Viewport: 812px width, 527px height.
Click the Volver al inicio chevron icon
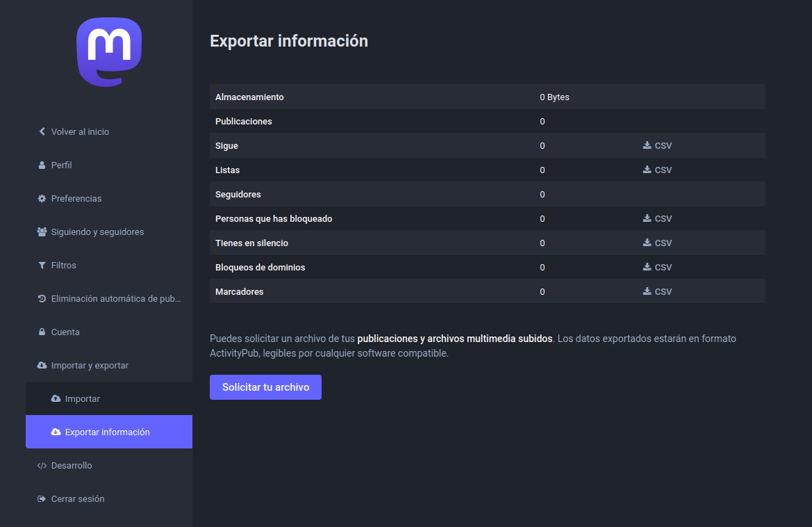coord(42,131)
